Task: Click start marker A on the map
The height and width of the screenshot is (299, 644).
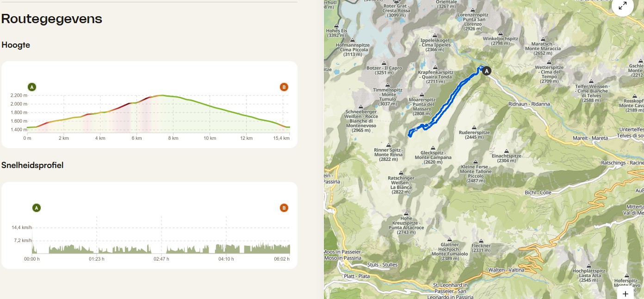Action: click(x=486, y=71)
